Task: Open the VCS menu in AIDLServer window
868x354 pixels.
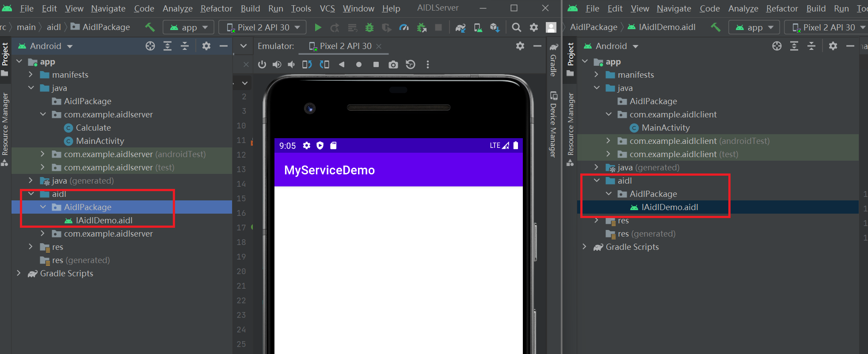Action: (327, 8)
